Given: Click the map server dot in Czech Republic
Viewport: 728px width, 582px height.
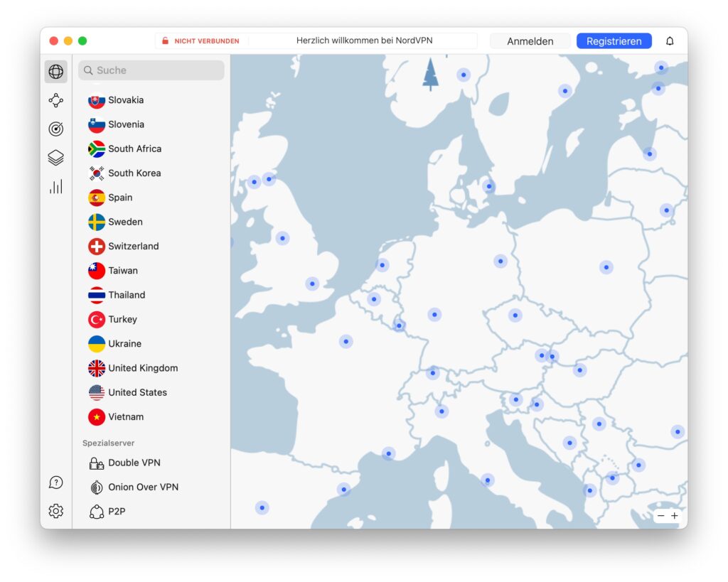Looking at the screenshot, I should tap(515, 316).
